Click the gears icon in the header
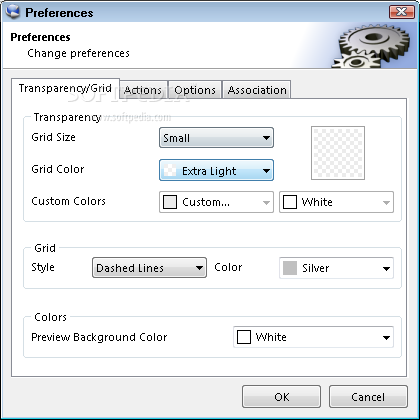This screenshot has height=420, width=420. tap(374, 45)
